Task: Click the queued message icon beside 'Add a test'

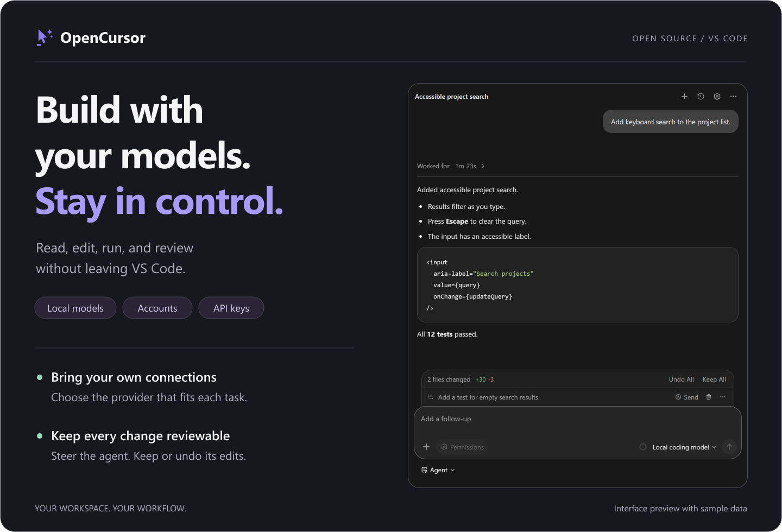Action: coord(431,397)
